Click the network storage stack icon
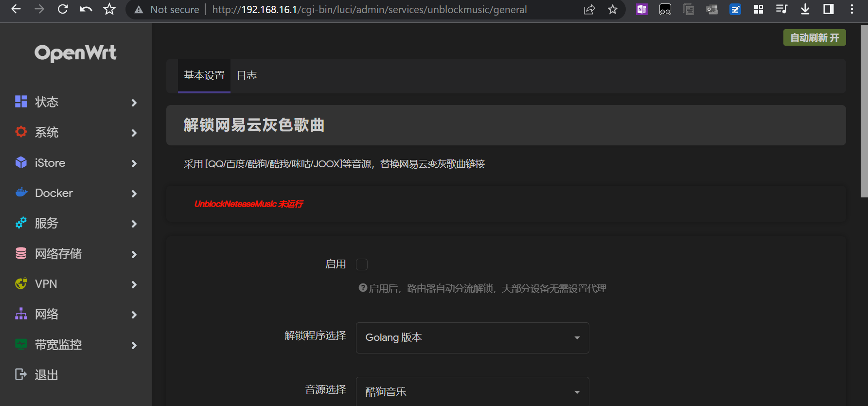 (x=21, y=253)
